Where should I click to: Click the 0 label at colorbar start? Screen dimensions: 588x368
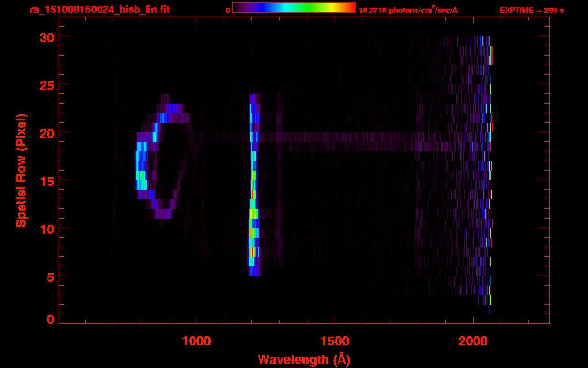coord(228,10)
